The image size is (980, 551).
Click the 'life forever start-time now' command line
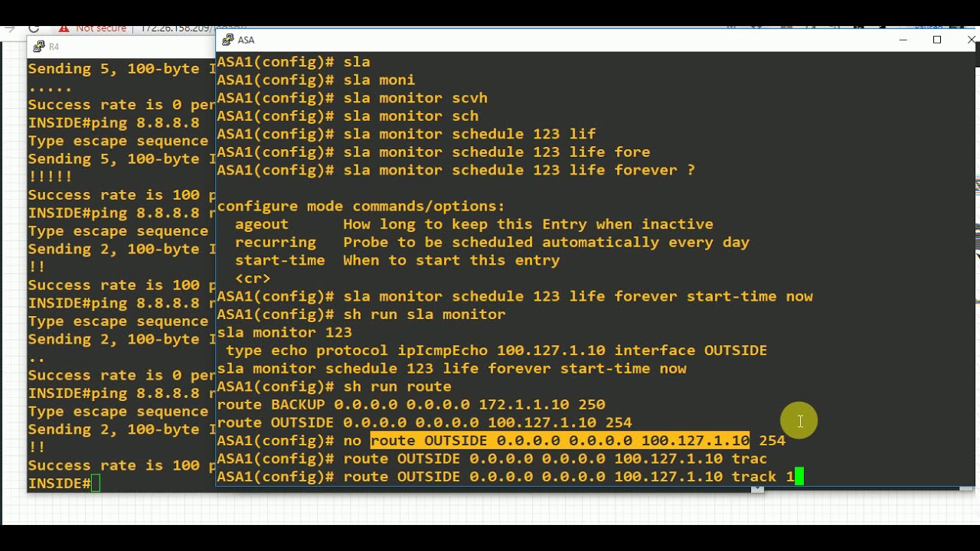515,296
